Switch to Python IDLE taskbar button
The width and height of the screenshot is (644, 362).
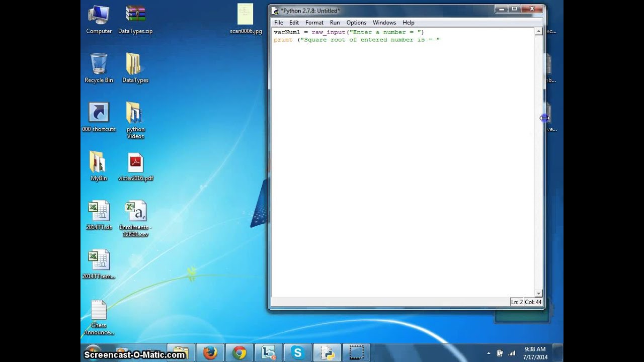[x=327, y=353]
